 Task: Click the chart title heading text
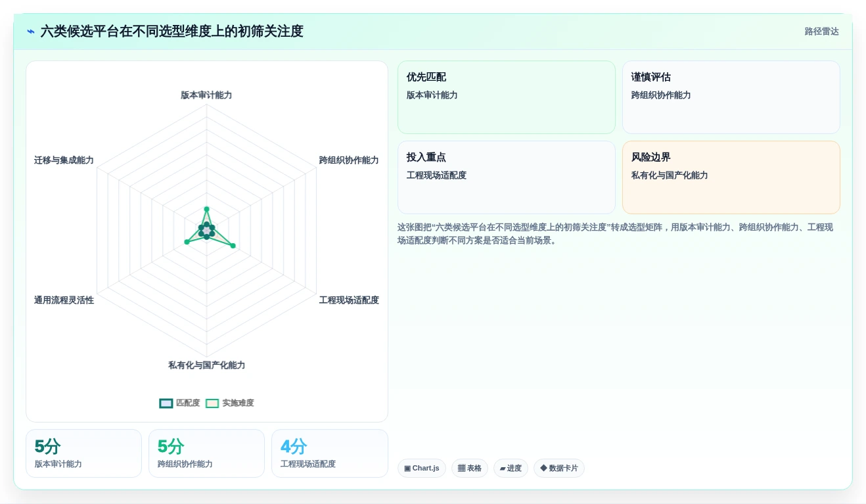[171, 32]
